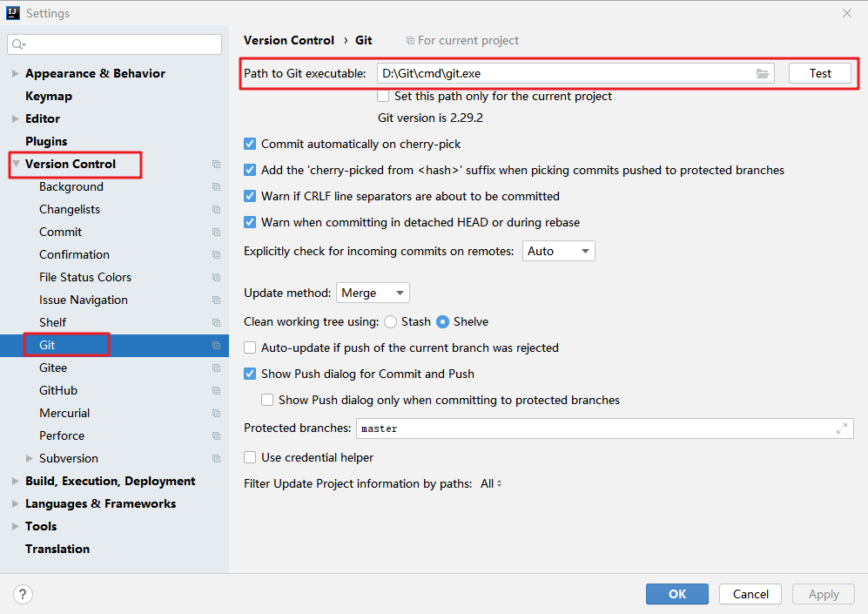
Task: Open the Update method Merge dropdown
Action: [x=373, y=294]
